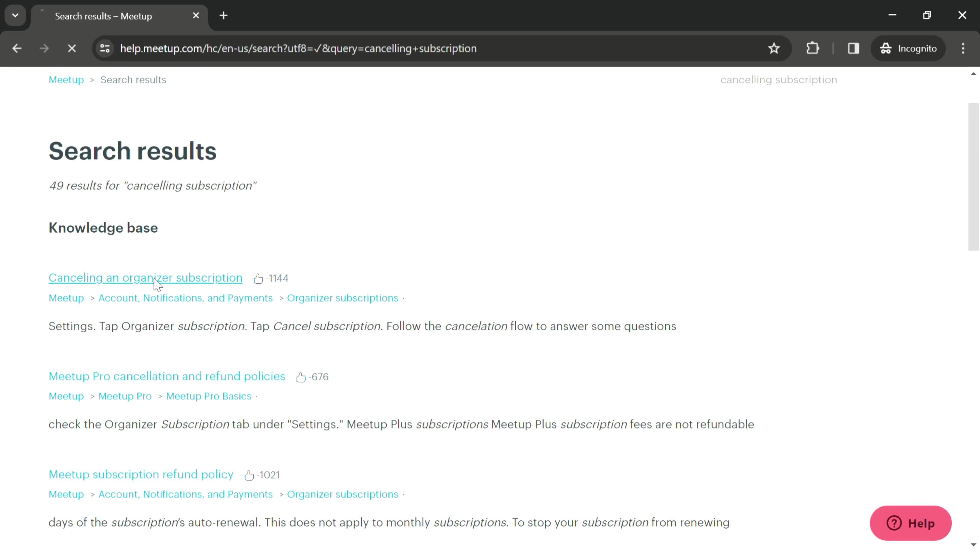Click the -1021 vote count

coord(268,475)
